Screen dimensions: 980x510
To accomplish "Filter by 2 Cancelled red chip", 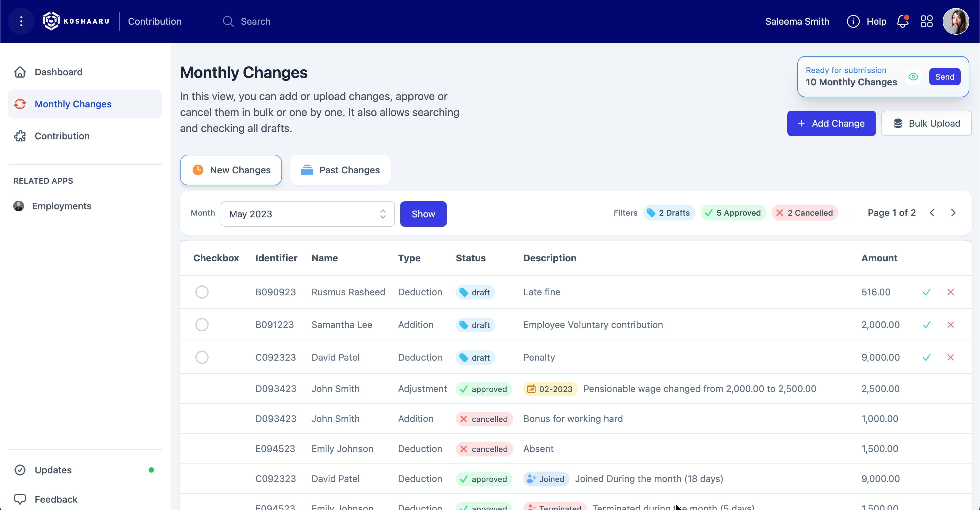I will 805,213.
